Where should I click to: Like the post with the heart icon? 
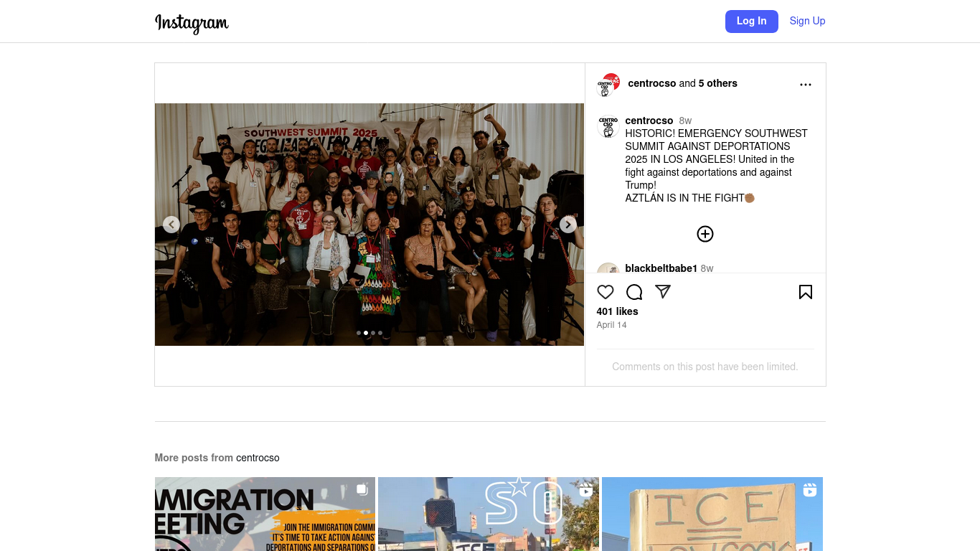pyautogui.click(x=606, y=292)
